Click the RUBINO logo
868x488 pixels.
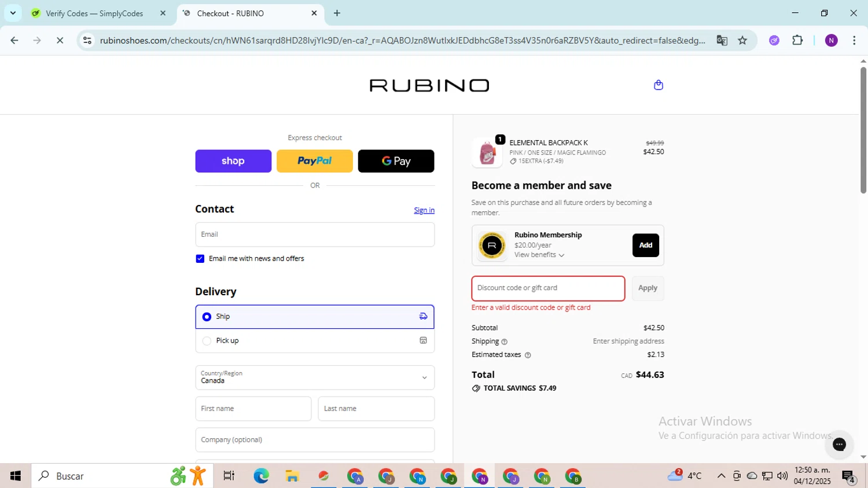pos(429,86)
